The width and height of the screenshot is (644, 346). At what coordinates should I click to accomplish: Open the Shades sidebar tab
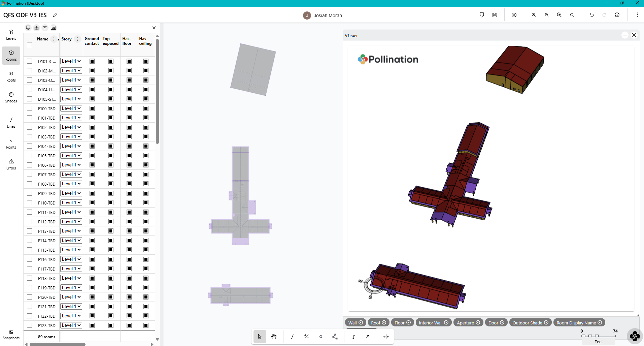coord(11,97)
